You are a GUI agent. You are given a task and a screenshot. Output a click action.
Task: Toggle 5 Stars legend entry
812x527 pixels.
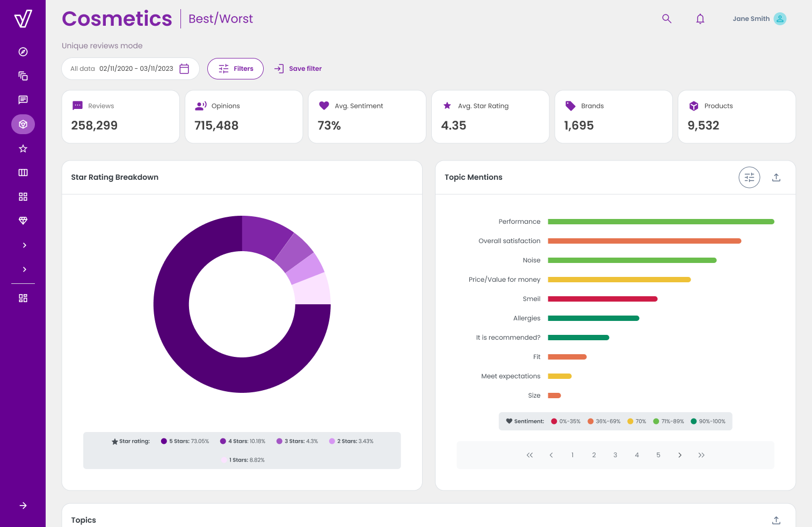pos(185,441)
